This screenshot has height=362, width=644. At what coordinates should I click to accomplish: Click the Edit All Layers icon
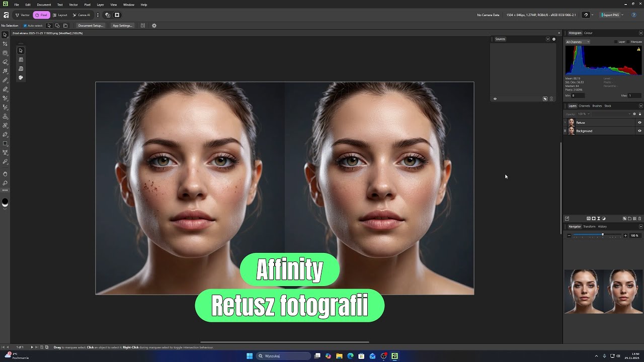tap(567, 219)
